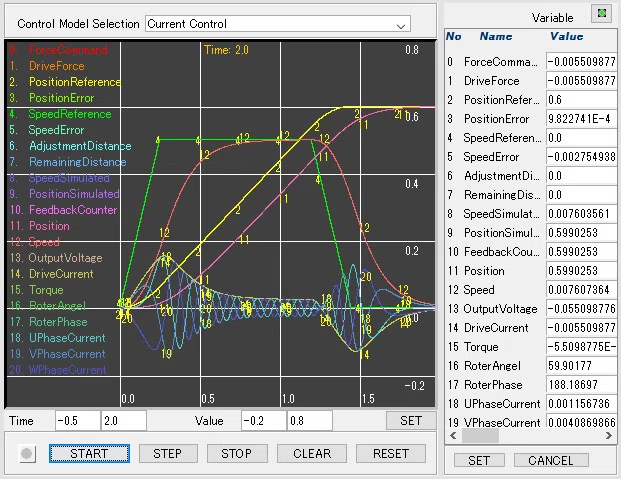Open the Control Model Selection dropdown
Viewport: 621px width, 479px height.
tap(278, 24)
